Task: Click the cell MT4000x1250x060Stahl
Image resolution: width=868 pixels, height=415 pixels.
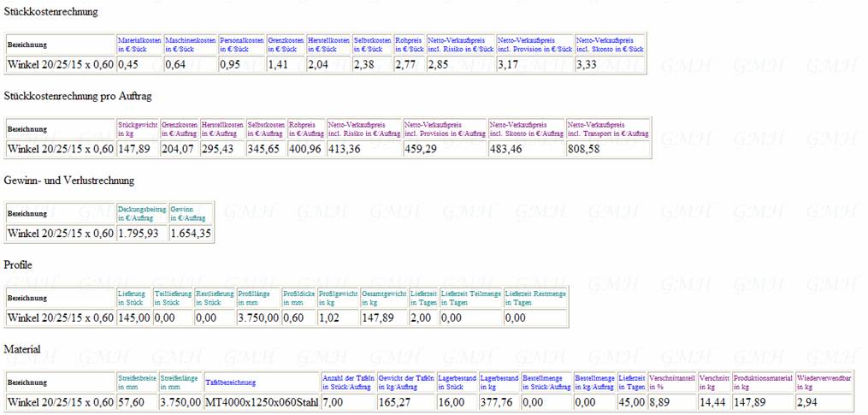Action: (262, 402)
